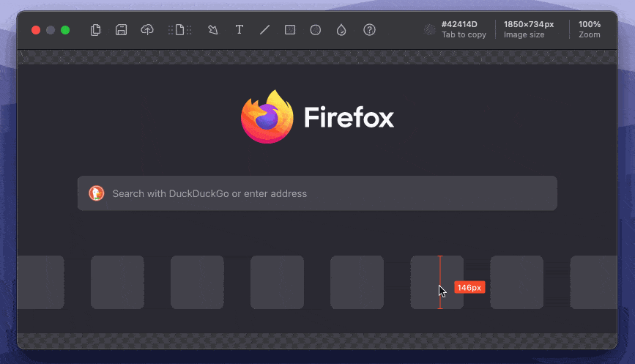Screen dimensions: 635x364
Task: Save the image with the floppy disk icon
Action: point(122,30)
